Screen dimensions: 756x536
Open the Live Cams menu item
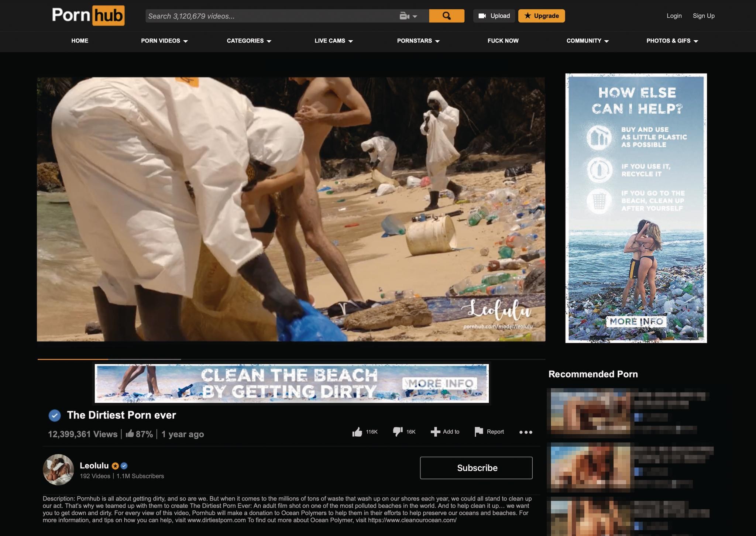tap(333, 41)
